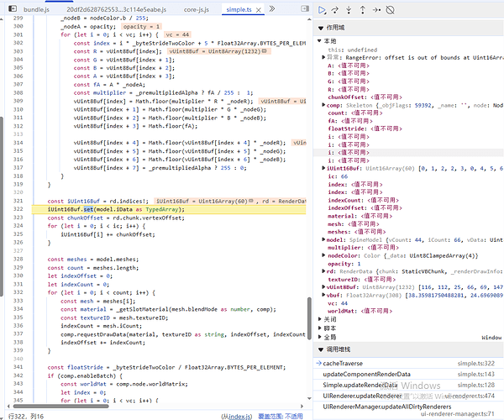Resume script execution in debugger toolbar
The width and height of the screenshot is (504, 420).
323,10
